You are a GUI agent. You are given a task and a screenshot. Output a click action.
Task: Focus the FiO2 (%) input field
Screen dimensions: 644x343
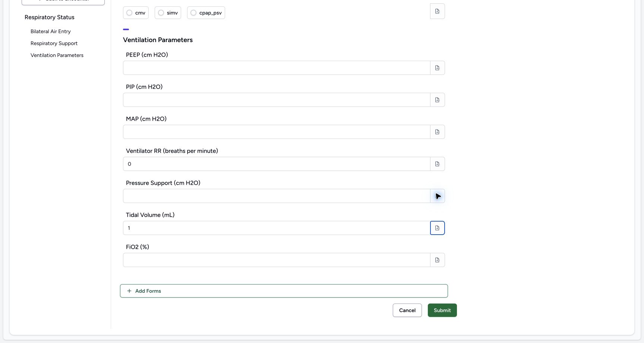pos(277,260)
